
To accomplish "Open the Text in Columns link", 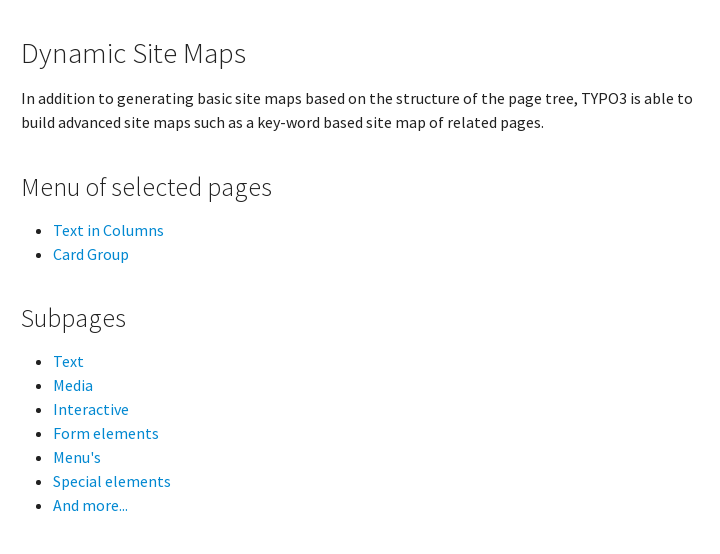I will (108, 231).
